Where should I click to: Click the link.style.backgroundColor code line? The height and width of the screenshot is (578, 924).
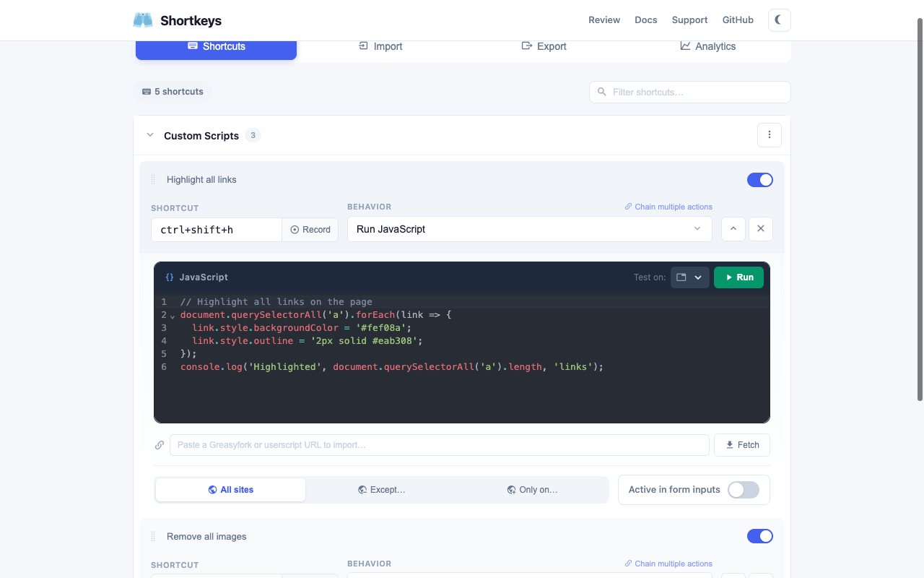click(302, 328)
